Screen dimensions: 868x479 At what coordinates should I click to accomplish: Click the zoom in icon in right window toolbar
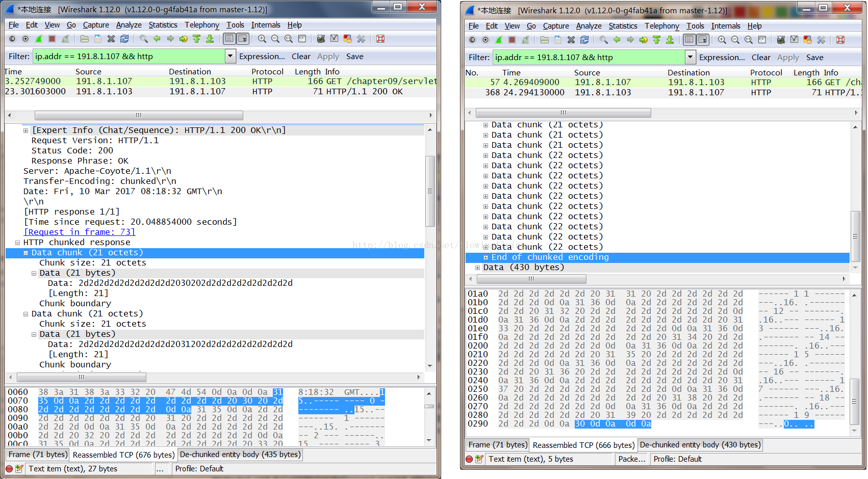tap(722, 40)
